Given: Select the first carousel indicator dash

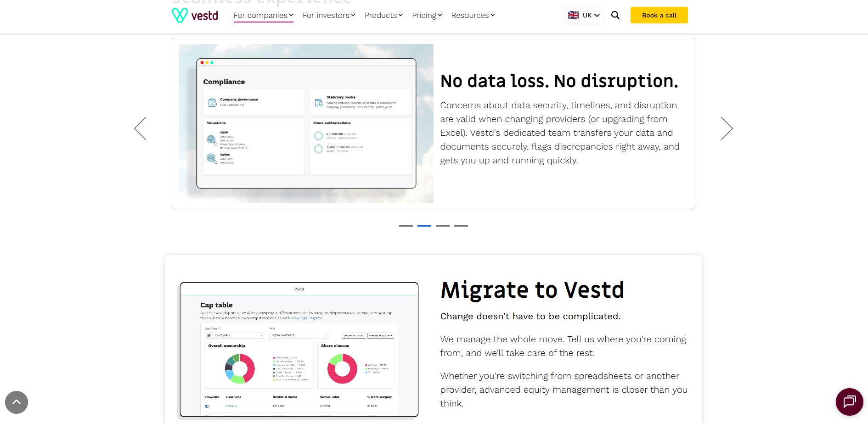Looking at the screenshot, I should [x=406, y=226].
